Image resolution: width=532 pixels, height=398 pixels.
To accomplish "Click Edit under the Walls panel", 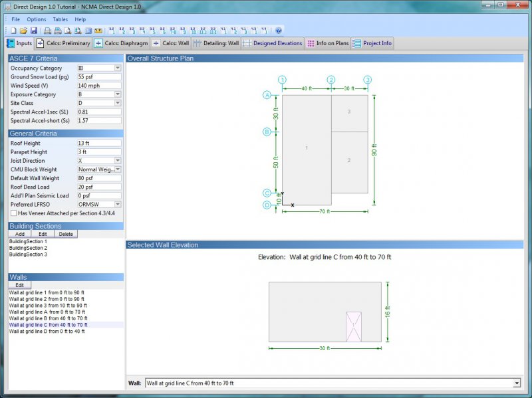I will [x=20, y=285].
